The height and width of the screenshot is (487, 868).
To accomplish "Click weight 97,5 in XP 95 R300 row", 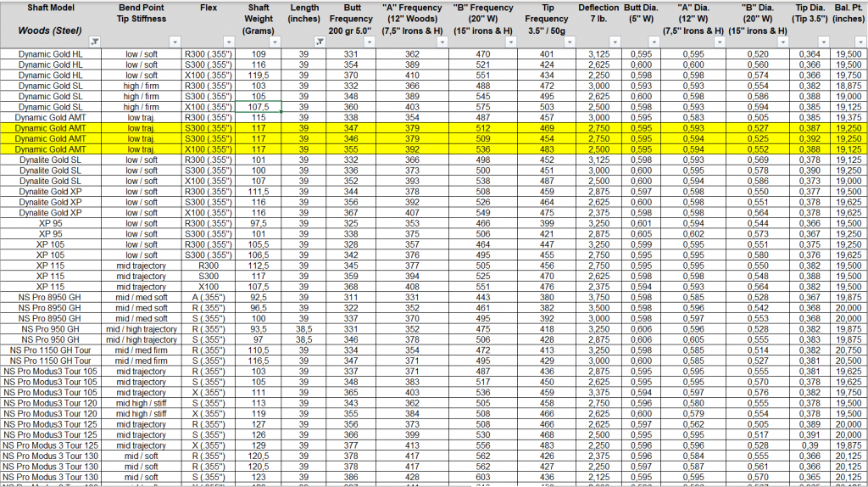I will pyautogui.click(x=259, y=223).
